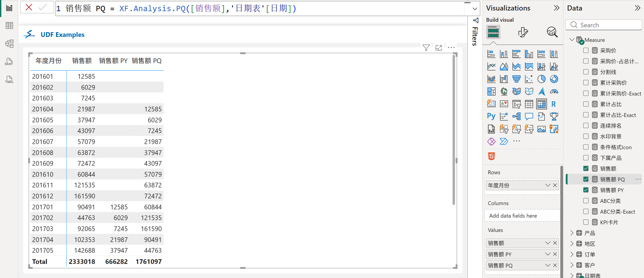Collapse the Visualizations pane
Screen dimensions: 644x278
click(x=556, y=8)
